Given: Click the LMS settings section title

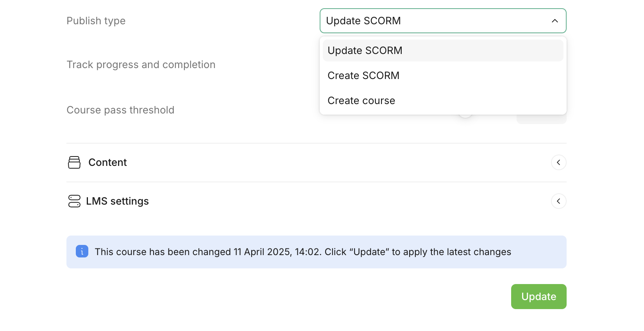Looking at the screenshot, I should pyautogui.click(x=117, y=201).
